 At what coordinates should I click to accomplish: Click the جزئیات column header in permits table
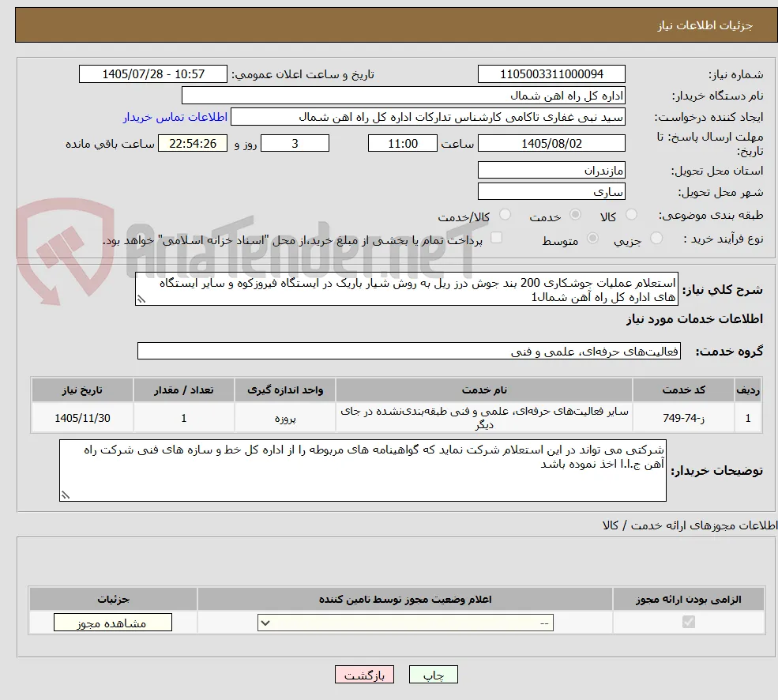[113, 599]
